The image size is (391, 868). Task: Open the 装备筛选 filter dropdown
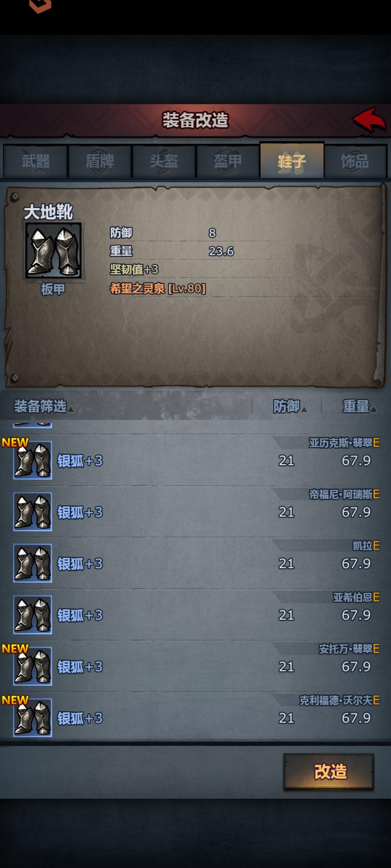click(x=43, y=407)
